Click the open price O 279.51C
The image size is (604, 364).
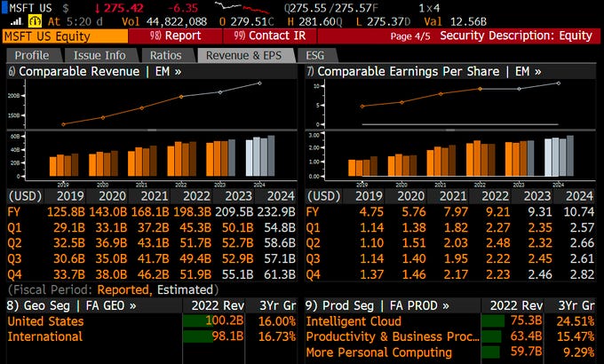247,21
